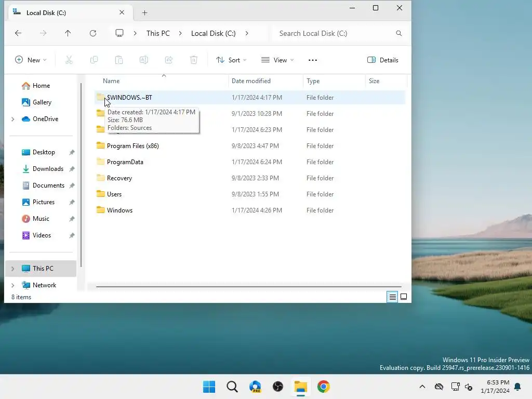
Task: Click the Delete trash icon
Action: 193,60
